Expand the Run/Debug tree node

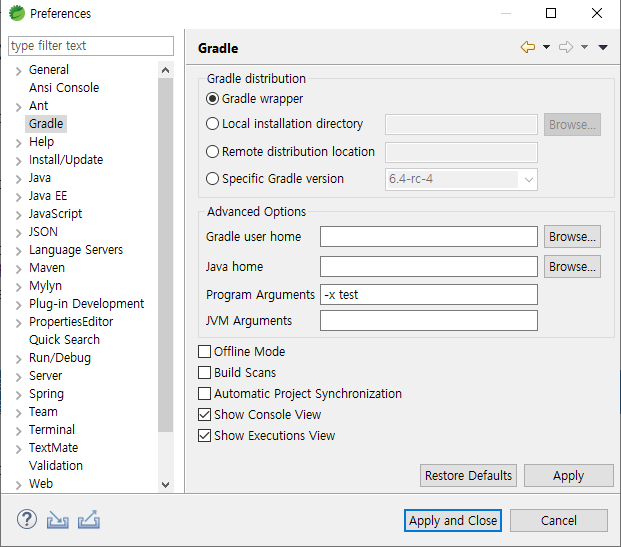click(x=18, y=359)
